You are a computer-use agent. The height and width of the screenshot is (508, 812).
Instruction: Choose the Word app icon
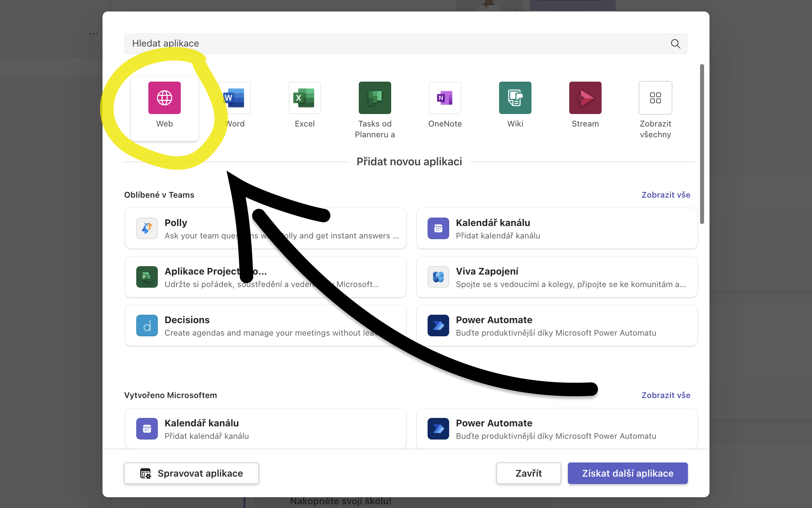[x=235, y=98]
